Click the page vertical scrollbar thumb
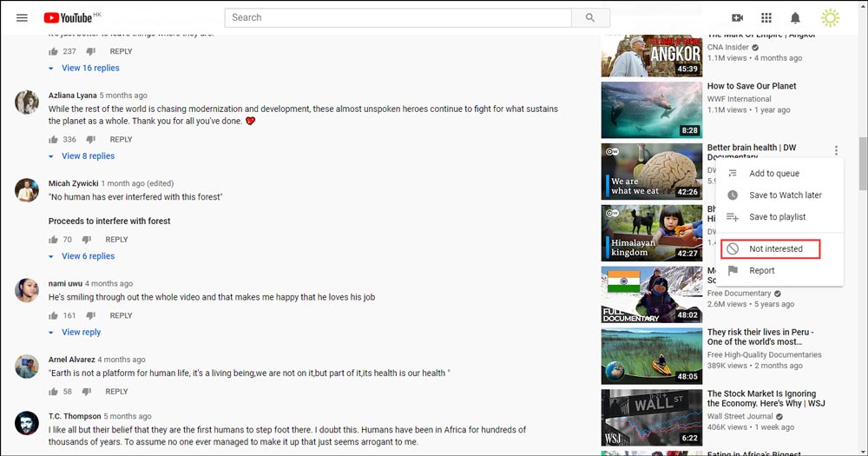Viewport: 868px width, 456px height. [x=863, y=163]
